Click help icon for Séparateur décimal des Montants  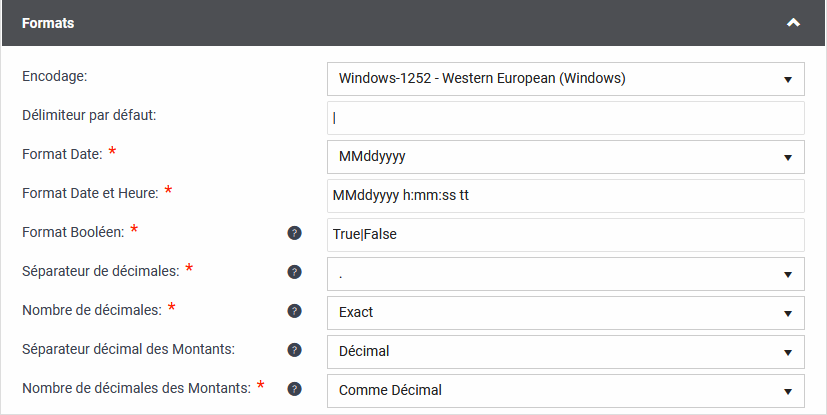(x=294, y=350)
